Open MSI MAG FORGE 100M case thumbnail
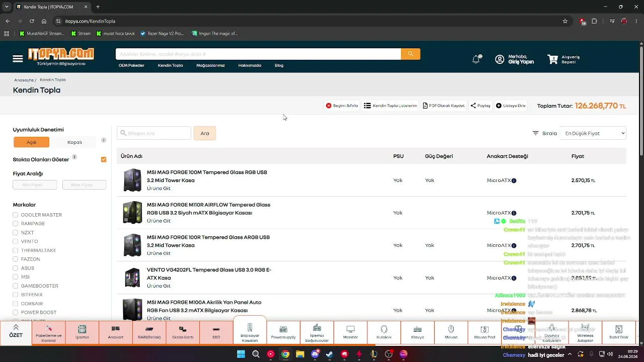This screenshot has height=362, width=644. (x=133, y=180)
